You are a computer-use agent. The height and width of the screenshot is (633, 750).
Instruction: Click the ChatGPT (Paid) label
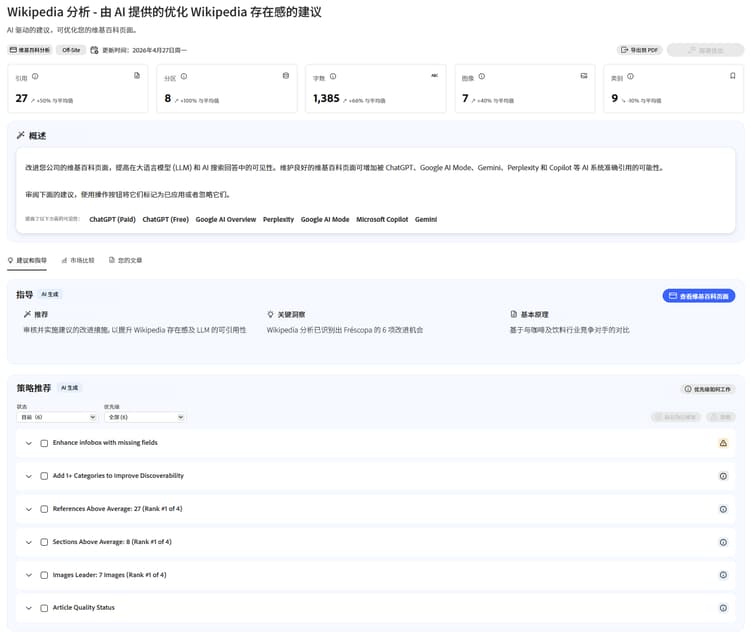[112, 219]
